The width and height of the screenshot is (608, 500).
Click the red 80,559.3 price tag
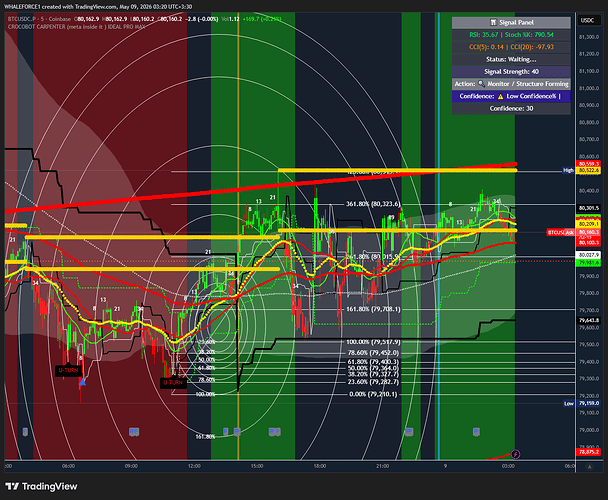click(589, 164)
